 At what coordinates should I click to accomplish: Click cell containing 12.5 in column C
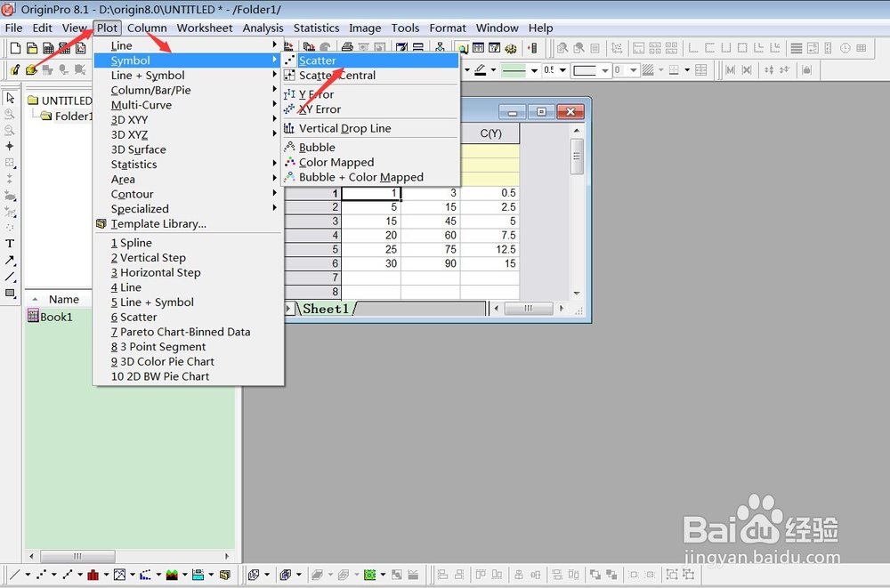(489, 250)
